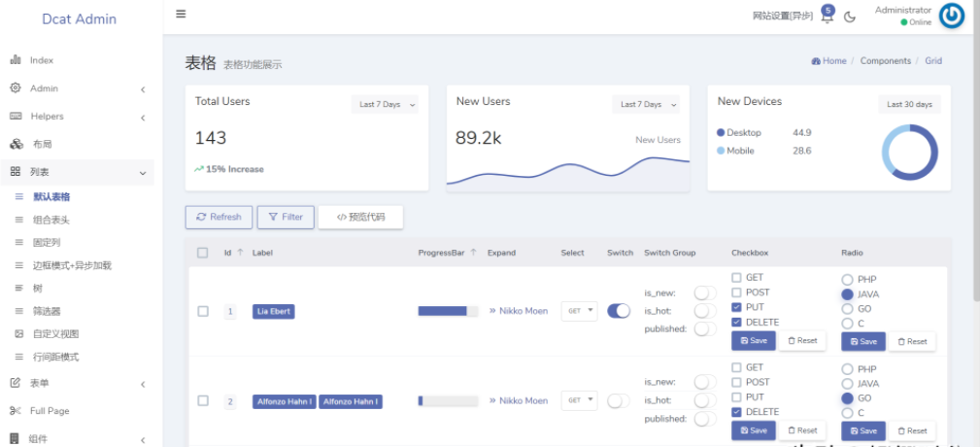The width and height of the screenshot is (980, 447).
Task: Click the Index chart icon in sidebar
Action: pos(16,60)
